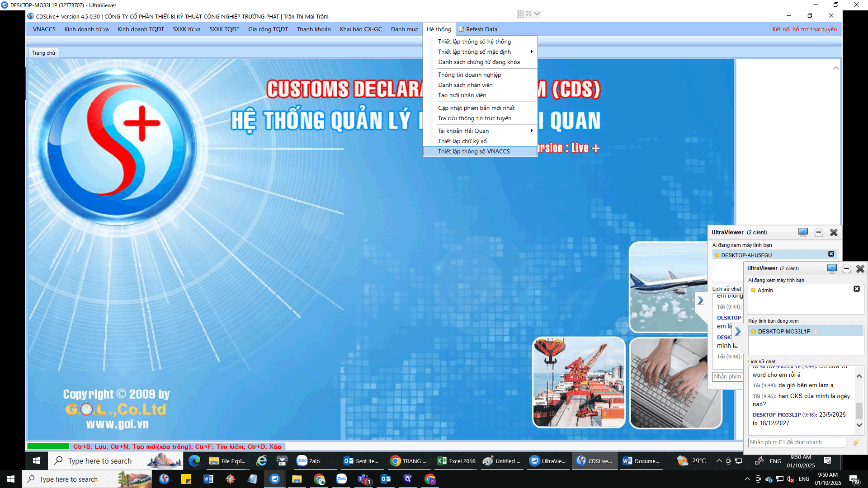Choose Cập nhật phiên bản mới nhất

point(480,108)
